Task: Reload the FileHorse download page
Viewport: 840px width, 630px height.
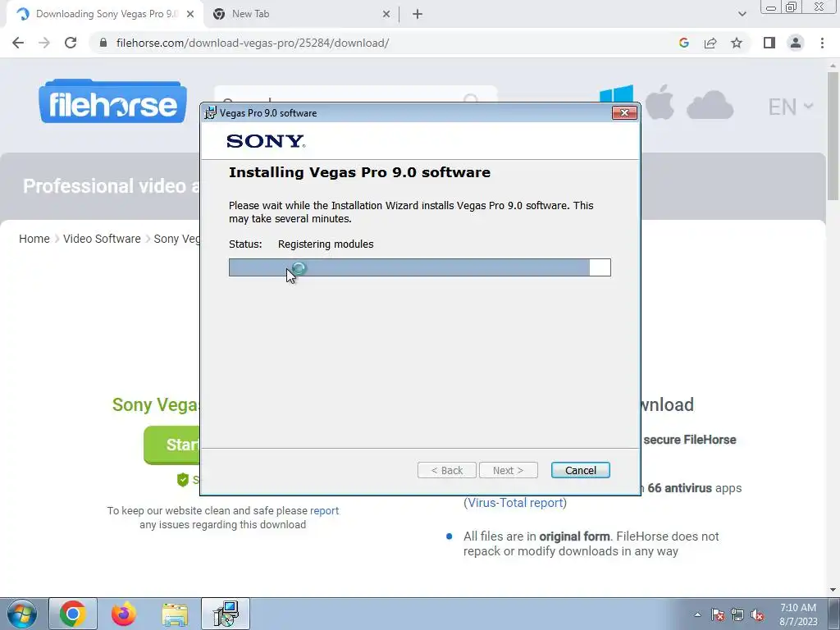Action: (x=71, y=43)
